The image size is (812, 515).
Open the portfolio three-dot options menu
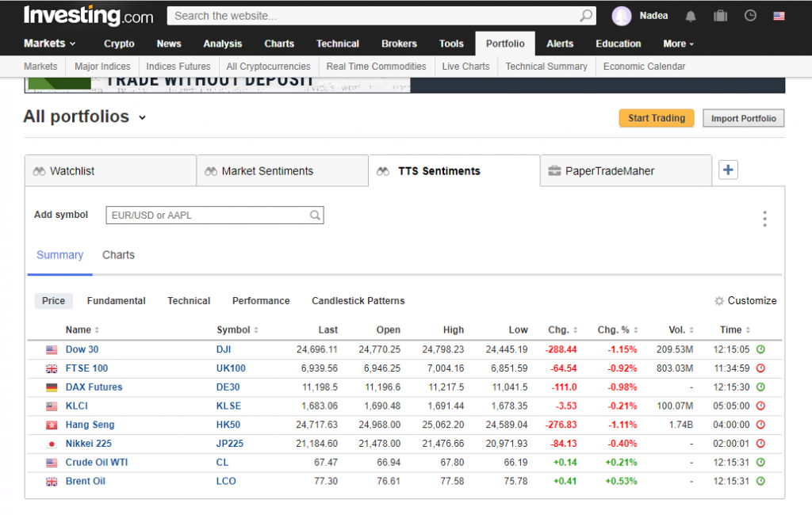764,219
